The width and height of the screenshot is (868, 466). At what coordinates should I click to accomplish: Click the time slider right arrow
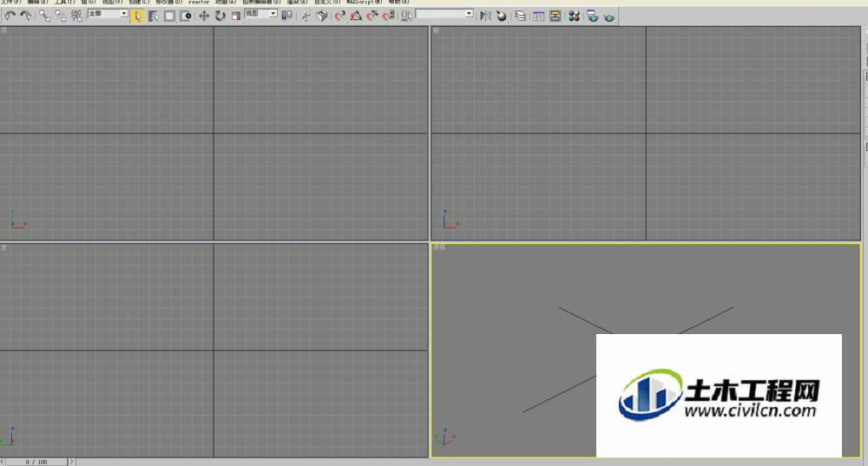tap(71, 462)
